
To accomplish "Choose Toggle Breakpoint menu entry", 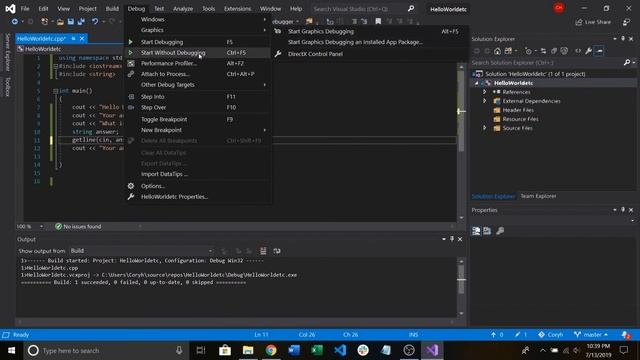I will tap(198, 120).
